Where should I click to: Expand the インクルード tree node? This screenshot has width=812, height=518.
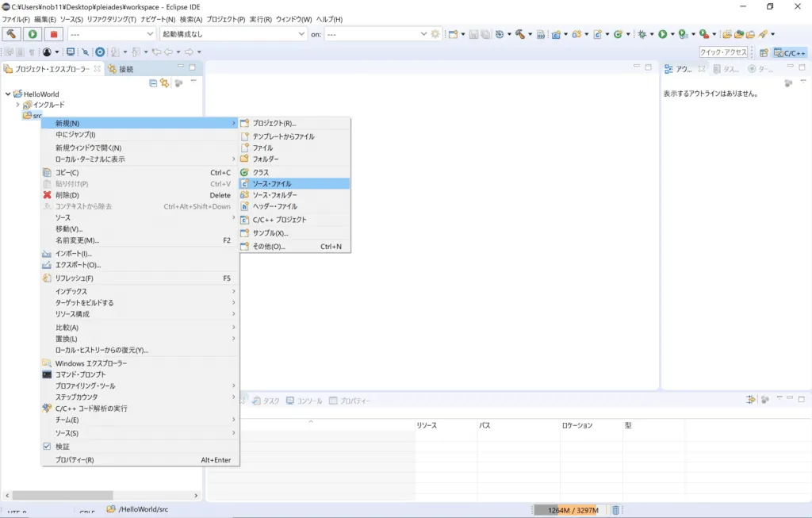17,105
